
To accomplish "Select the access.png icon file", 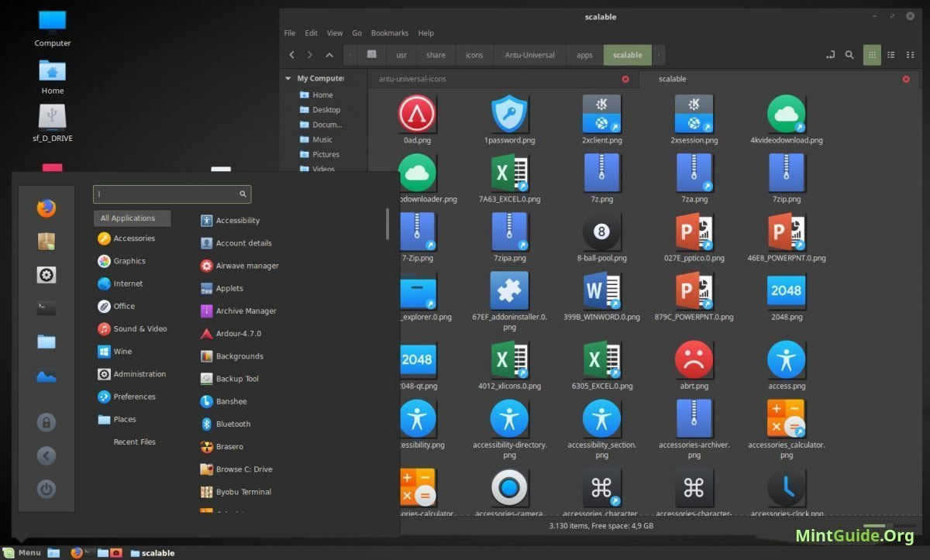I will [x=786, y=360].
